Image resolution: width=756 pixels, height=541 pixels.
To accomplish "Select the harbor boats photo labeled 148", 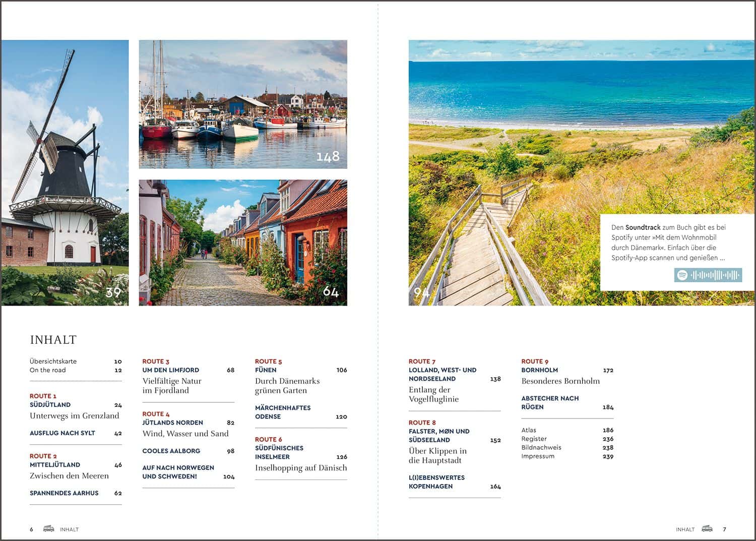I will click(x=243, y=104).
